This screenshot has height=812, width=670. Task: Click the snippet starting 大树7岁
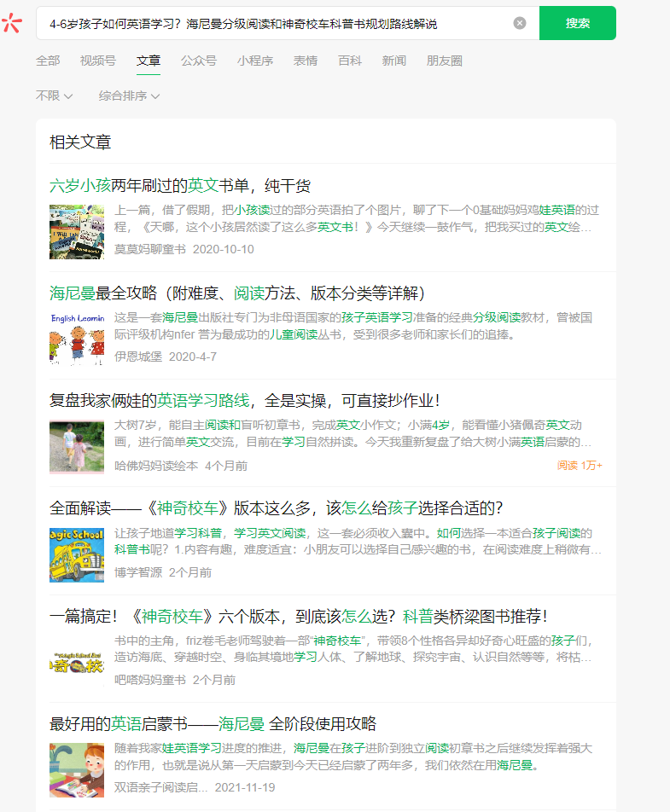click(352, 433)
